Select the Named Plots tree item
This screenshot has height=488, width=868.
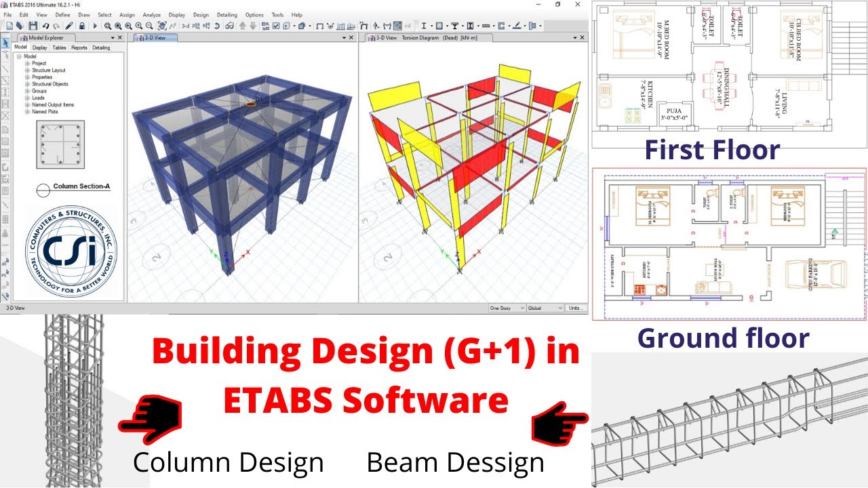tap(45, 112)
